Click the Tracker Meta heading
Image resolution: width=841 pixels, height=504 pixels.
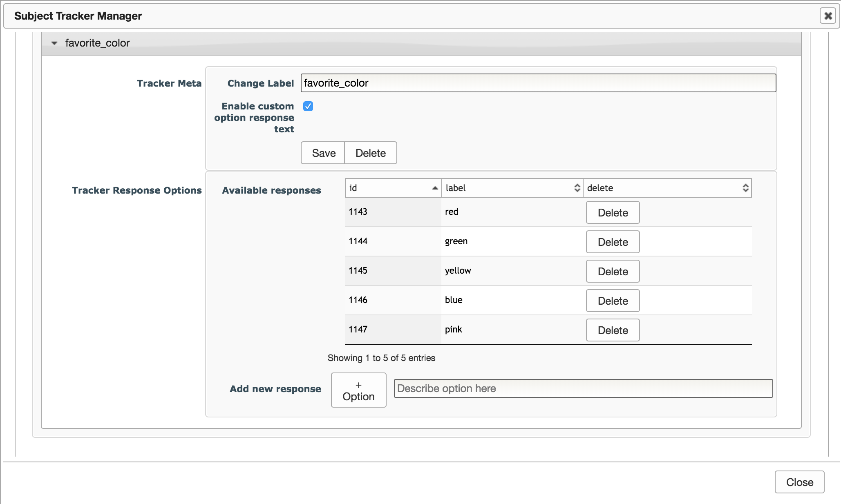pos(169,83)
